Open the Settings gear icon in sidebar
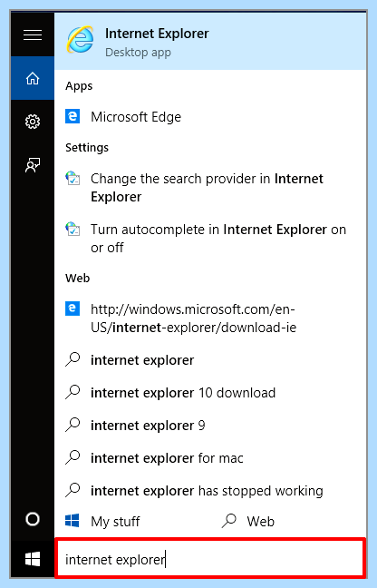 tap(33, 122)
